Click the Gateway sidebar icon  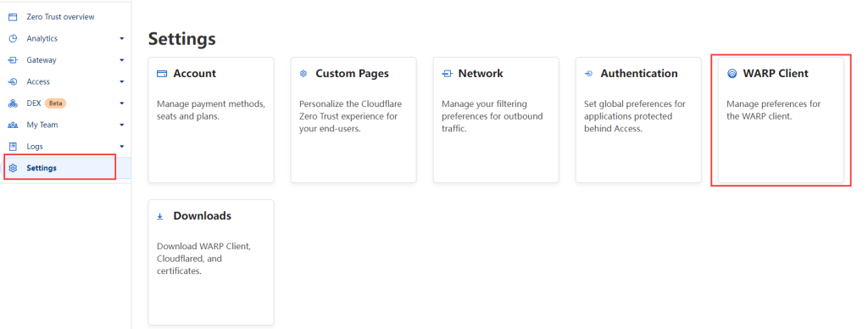[x=13, y=60]
